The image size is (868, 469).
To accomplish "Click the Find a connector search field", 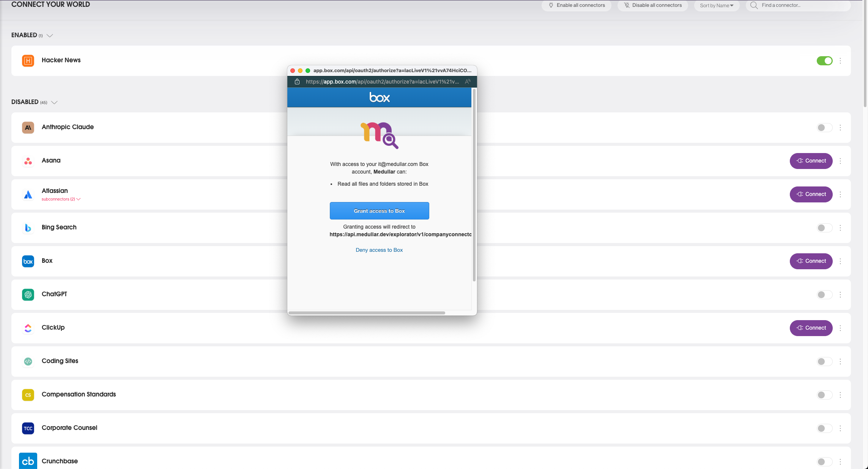I will click(x=798, y=5).
